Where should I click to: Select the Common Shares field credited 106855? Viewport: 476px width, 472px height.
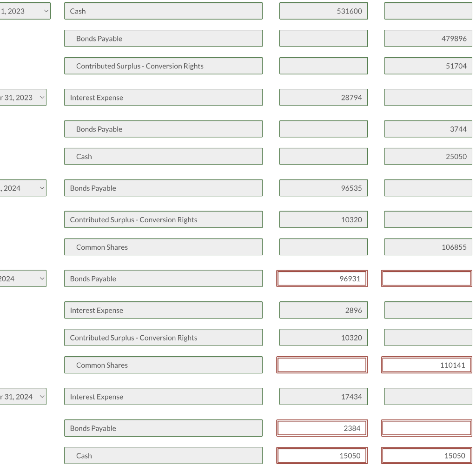163,247
